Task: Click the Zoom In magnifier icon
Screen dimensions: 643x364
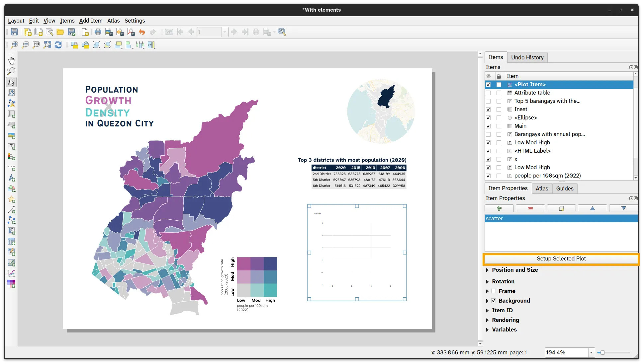Action: point(14,45)
